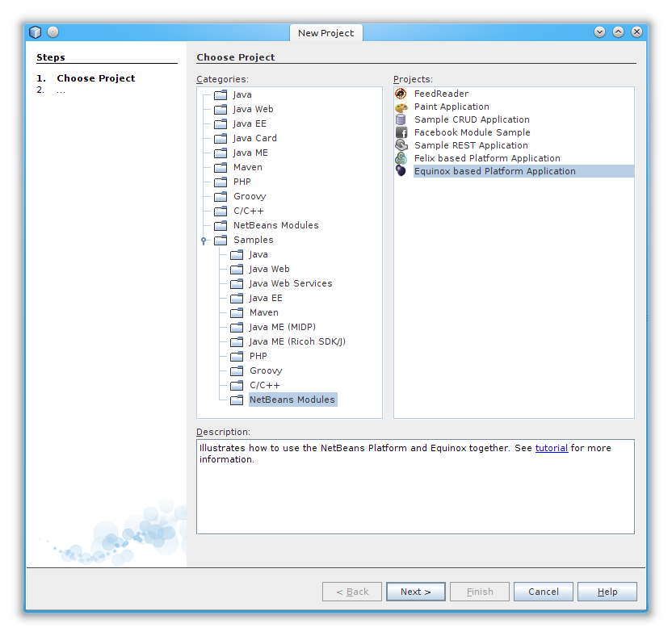Image resolution: width=672 pixels, height=636 pixels.
Task: Select Java ME (Ricoh SDK/J) category
Action: click(x=297, y=341)
